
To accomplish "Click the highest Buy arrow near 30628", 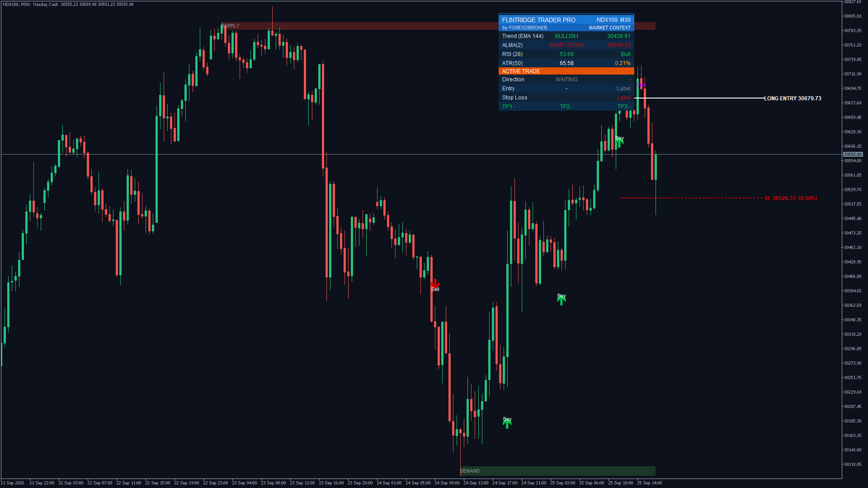I will click(619, 143).
